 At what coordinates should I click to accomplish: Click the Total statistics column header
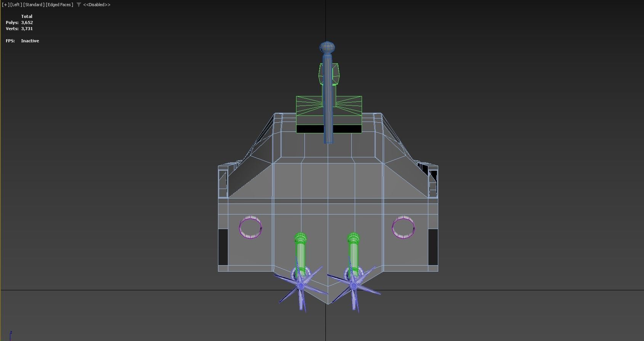pos(27,16)
